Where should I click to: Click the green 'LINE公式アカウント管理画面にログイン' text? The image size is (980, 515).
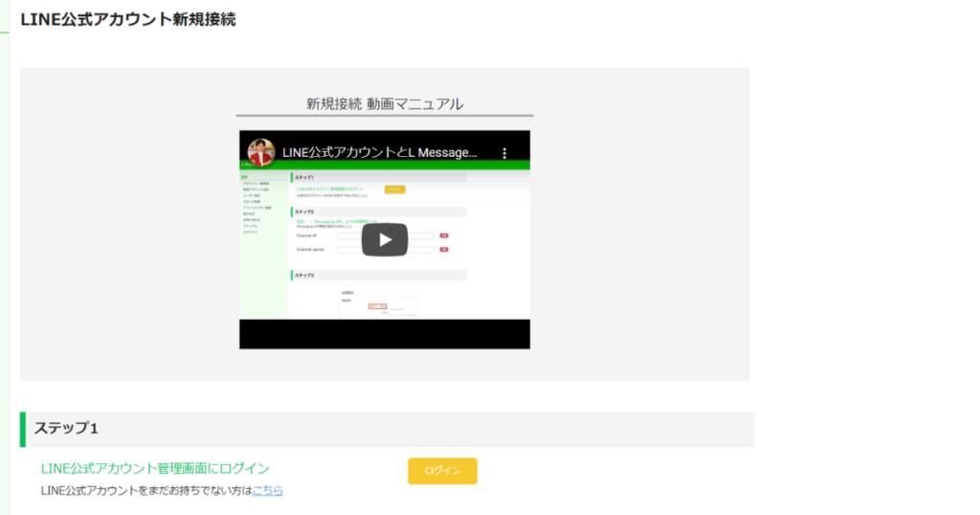click(x=155, y=469)
